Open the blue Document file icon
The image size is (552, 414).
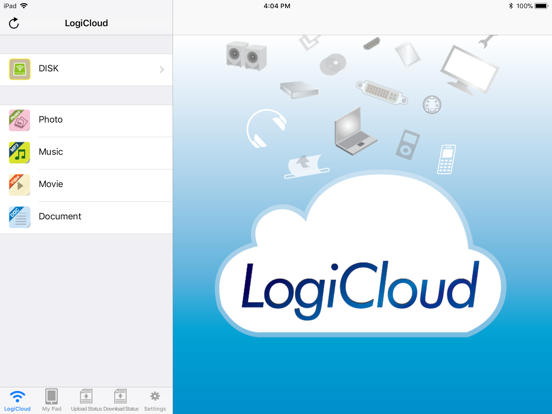point(20,217)
